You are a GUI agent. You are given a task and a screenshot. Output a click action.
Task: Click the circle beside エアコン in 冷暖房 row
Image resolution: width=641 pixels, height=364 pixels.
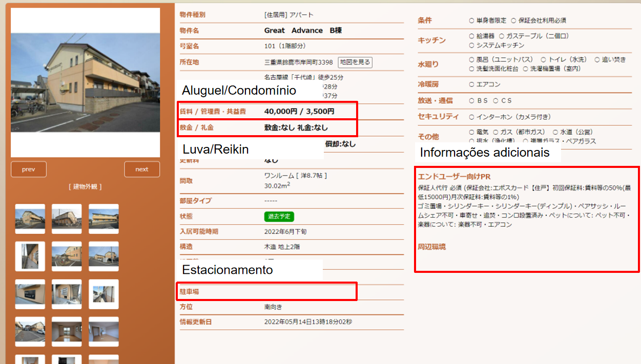point(471,84)
